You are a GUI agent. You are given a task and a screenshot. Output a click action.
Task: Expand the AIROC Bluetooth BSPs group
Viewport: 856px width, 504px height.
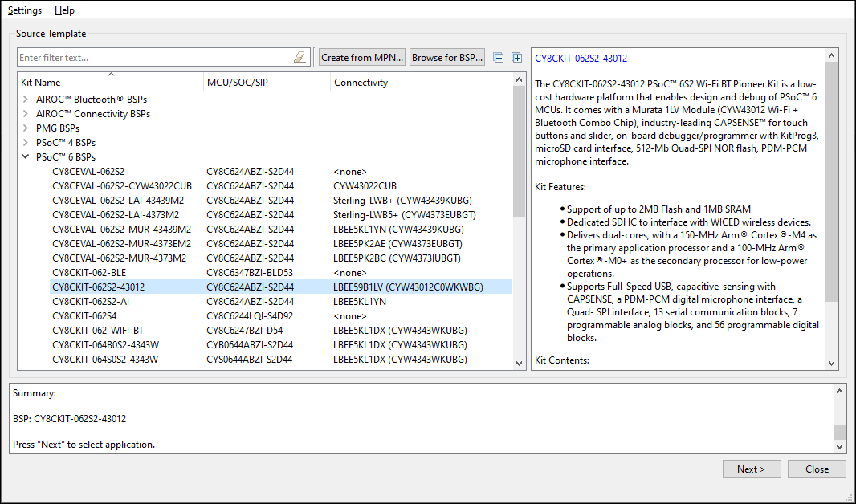26,100
